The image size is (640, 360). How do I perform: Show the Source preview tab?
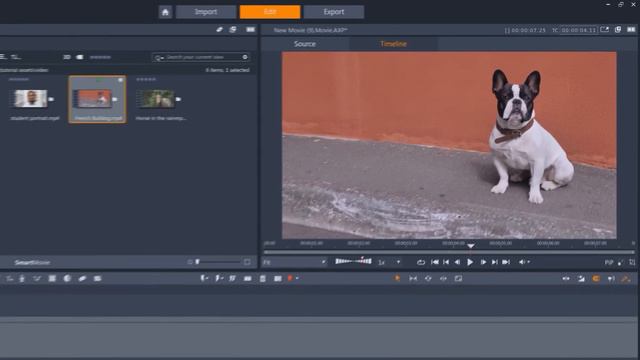[x=305, y=44]
